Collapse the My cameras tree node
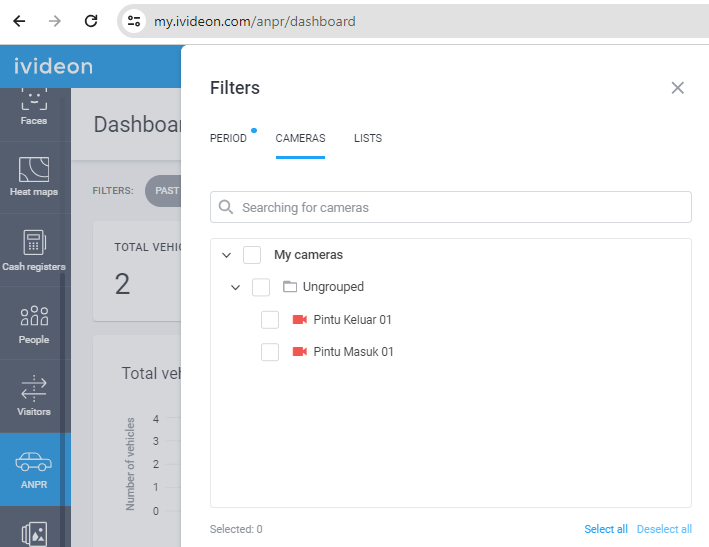The image size is (709, 547). [227, 255]
